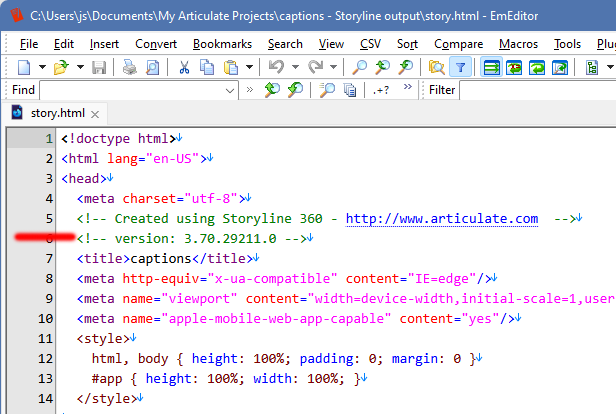Image resolution: width=616 pixels, height=414 pixels.
Task: Click the Copy icon in main toolbar
Action: (x=207, y=67)
